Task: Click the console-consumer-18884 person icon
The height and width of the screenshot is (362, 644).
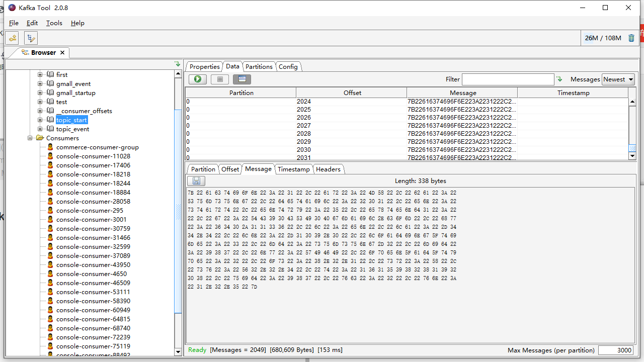Action: 50,192
